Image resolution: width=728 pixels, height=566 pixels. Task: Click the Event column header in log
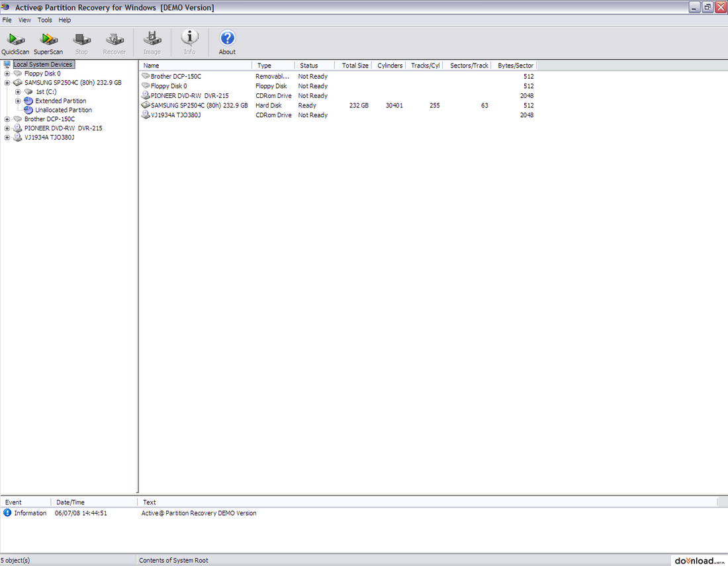coord(26,502)
